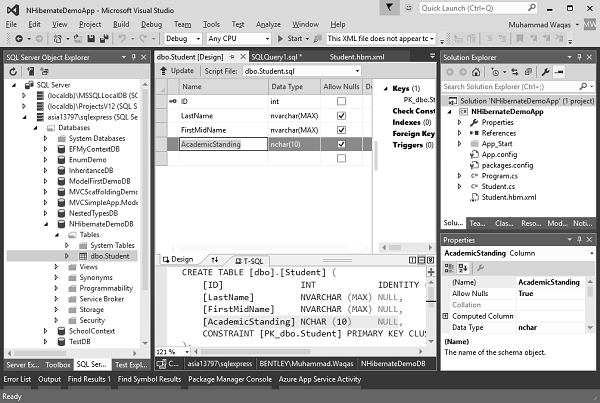
Task: Click the Add SQL Server icon
Action: click(30, 72)
